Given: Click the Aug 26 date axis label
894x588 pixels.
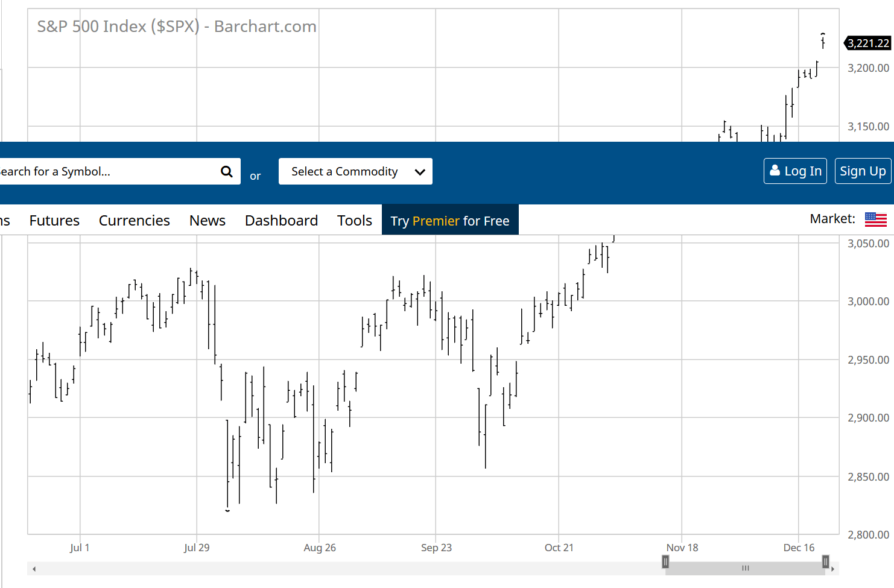Looking at the screenshot, I should pos(320,548).
